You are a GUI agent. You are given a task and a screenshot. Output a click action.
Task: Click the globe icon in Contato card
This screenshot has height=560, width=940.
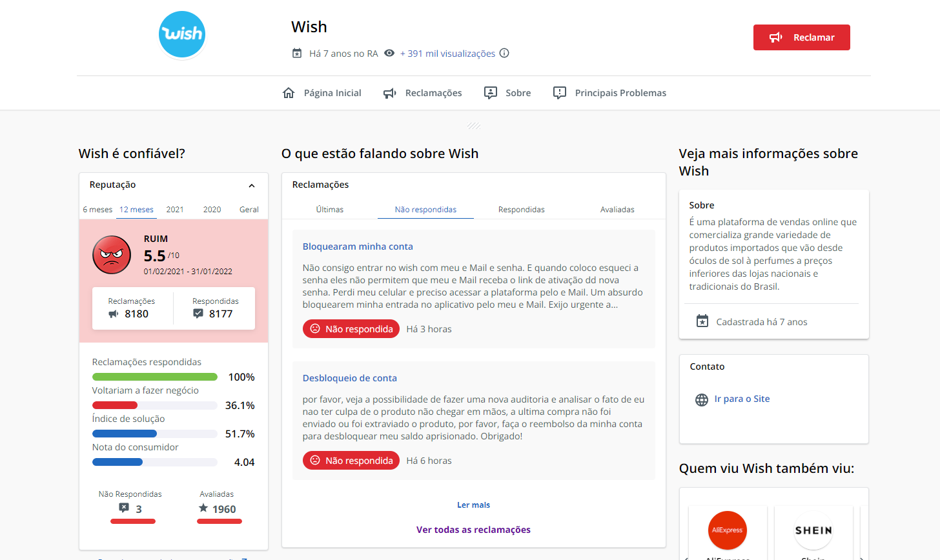click(702, 400)
